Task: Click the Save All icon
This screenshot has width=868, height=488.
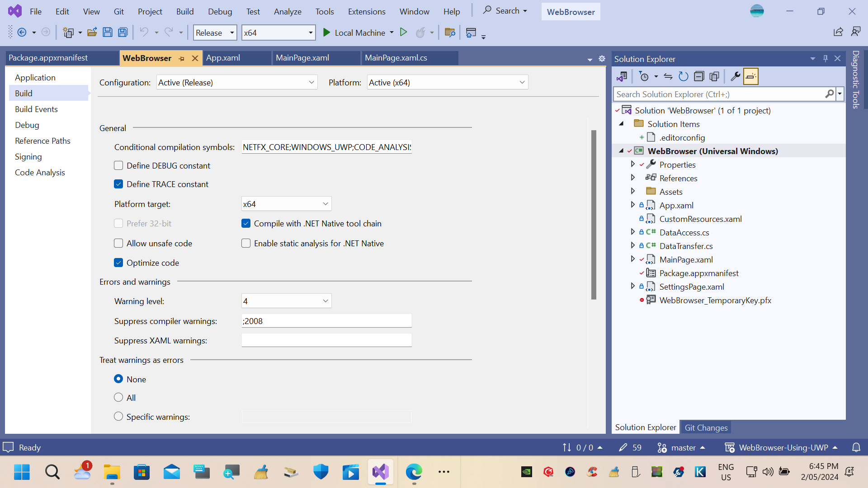Action: (x=123, y=32)
